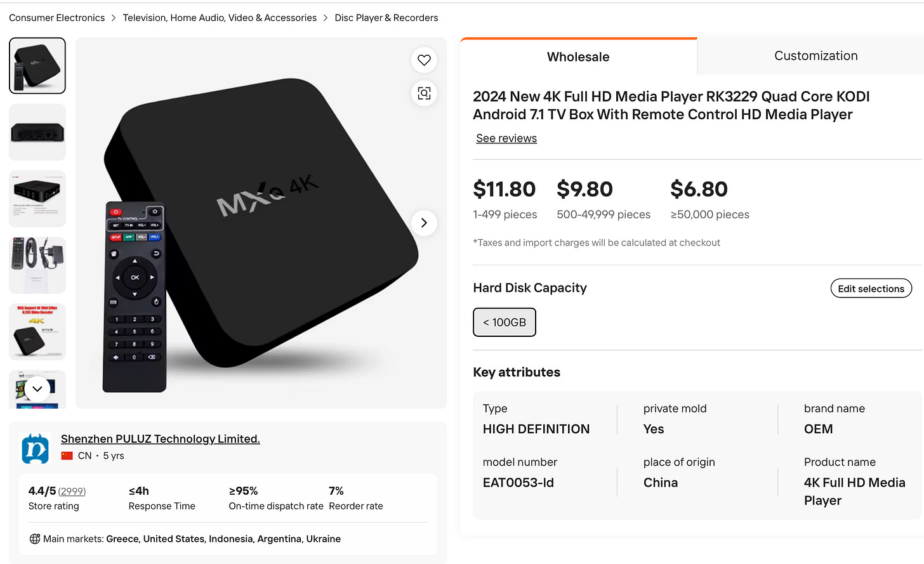Select the Wholesale tab
This screenshot has height=564, width=924.
(x=578, y=56)
